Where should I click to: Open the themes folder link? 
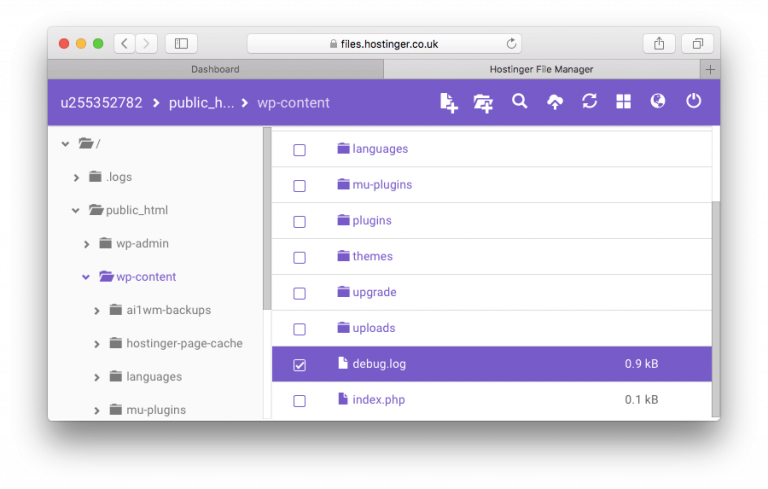point(372,256)
